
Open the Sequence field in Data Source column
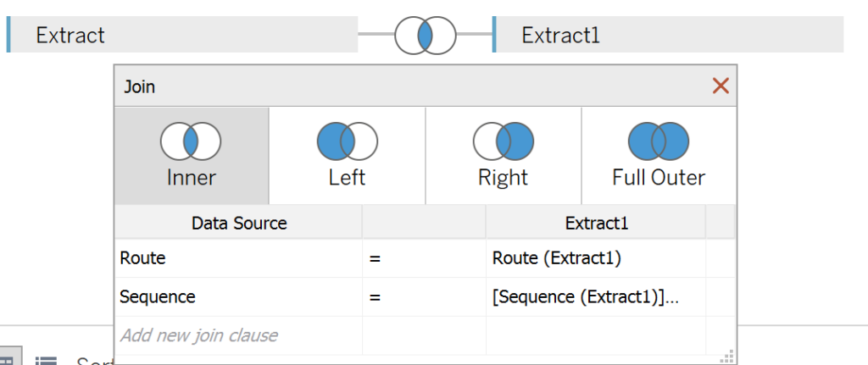(238, 297)
